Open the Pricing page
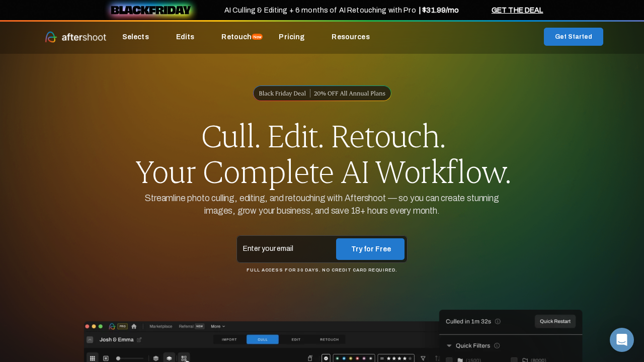 pyautogui.click(x=291, y=37)
